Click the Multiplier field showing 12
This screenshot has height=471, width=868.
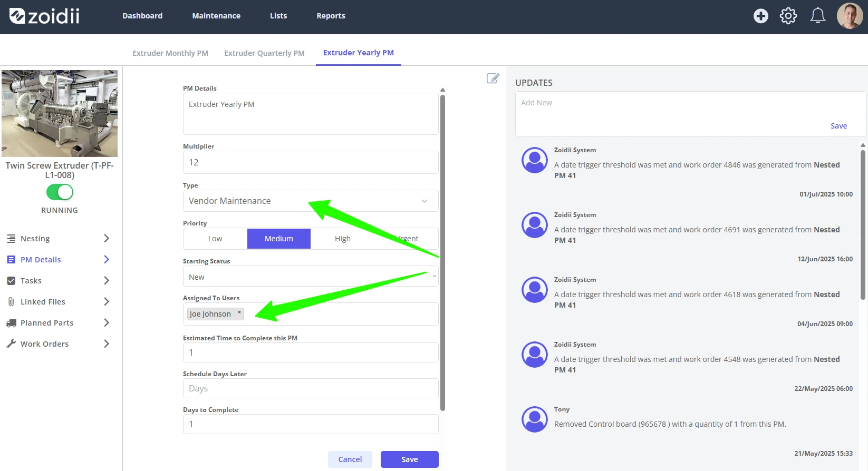[x=311, y=162]
